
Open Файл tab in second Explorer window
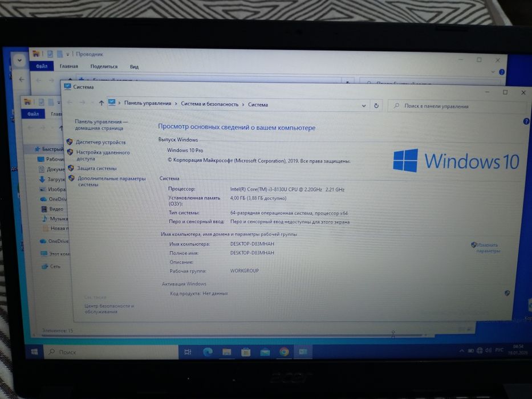point(33,114)
